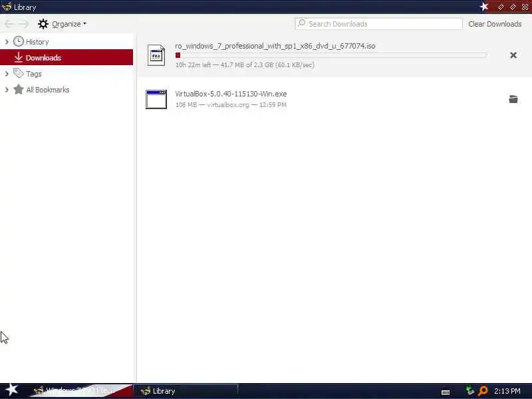This screenshot has height=399, width=532.
Task: Click the Tags label icon
Action: pyautogui.click(x=19, y=73)
